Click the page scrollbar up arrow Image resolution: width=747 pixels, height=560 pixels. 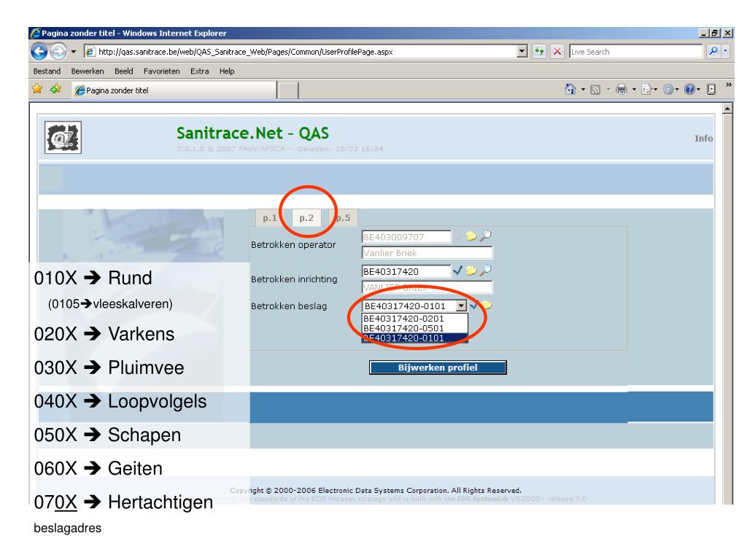727,109
